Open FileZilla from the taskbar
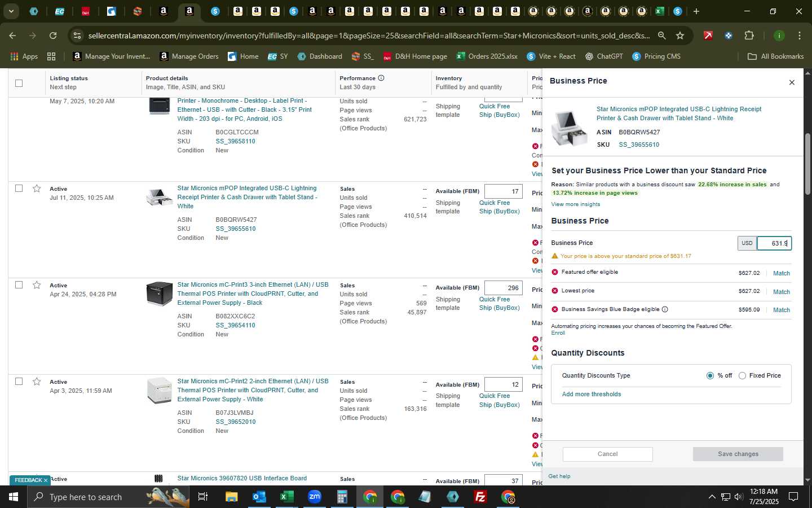Image resolution: width=812 pixels, height=508 pixels. (480, 497)
